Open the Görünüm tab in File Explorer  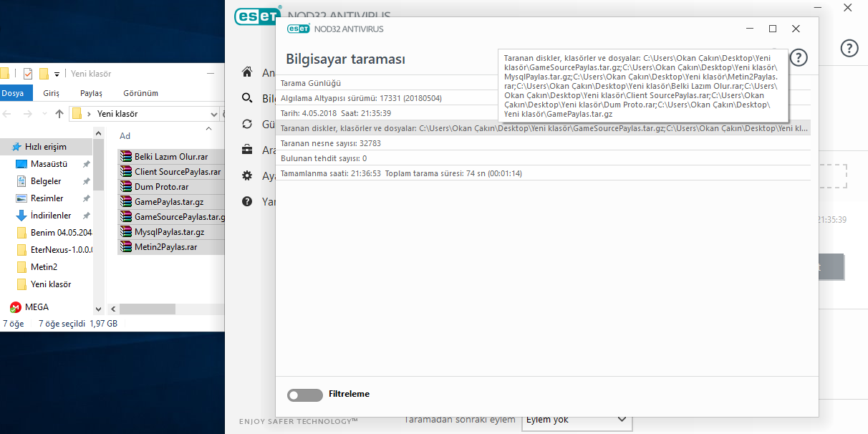pyautogui.click(x=140, y=93)
